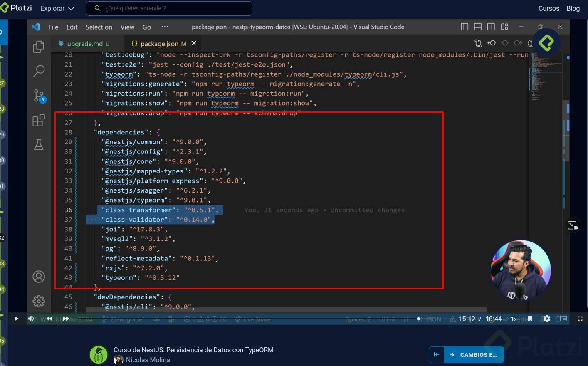
Task: Go to Cursos in the Platzi header
Action: (549, 8)
